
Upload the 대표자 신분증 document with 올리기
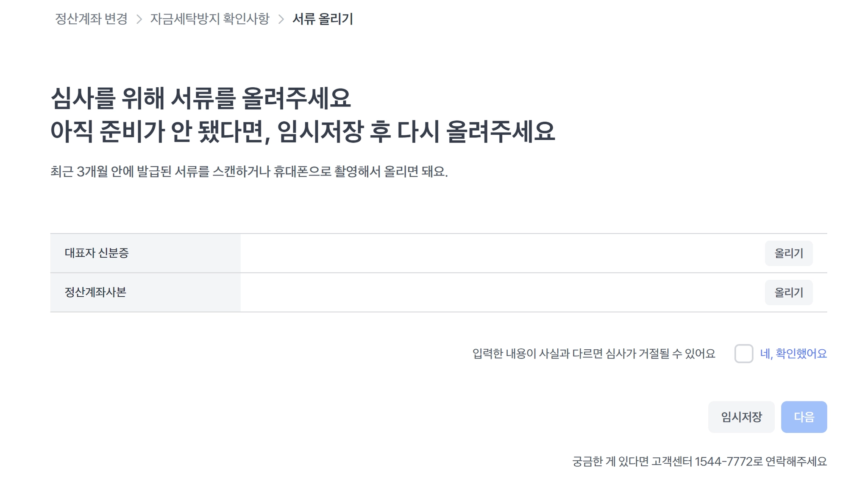(x=788, y=253)
